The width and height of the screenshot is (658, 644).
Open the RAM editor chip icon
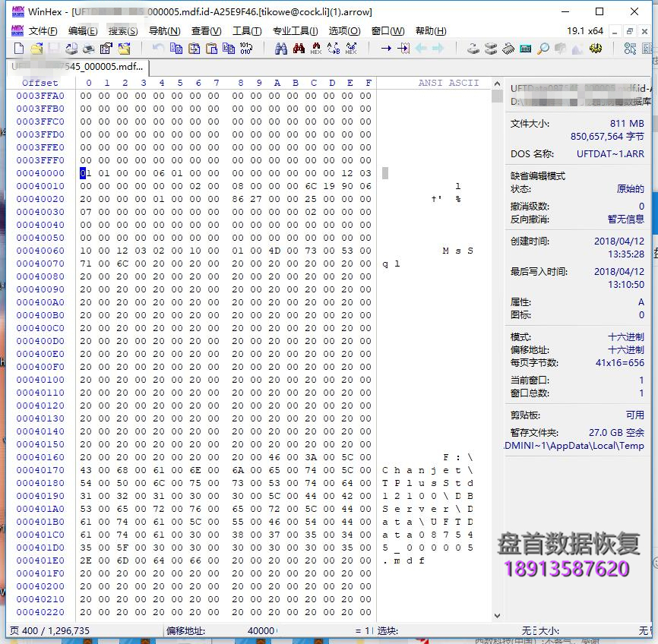click(508, 49)
